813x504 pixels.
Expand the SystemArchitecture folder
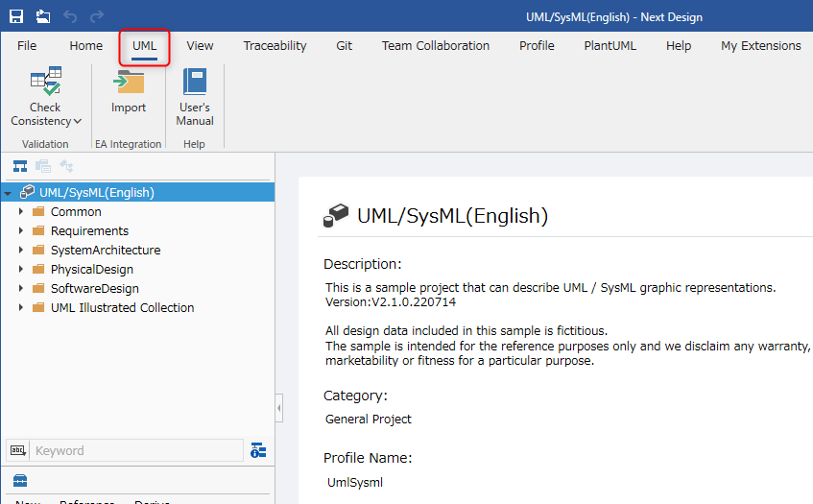(x=21, y=250)
